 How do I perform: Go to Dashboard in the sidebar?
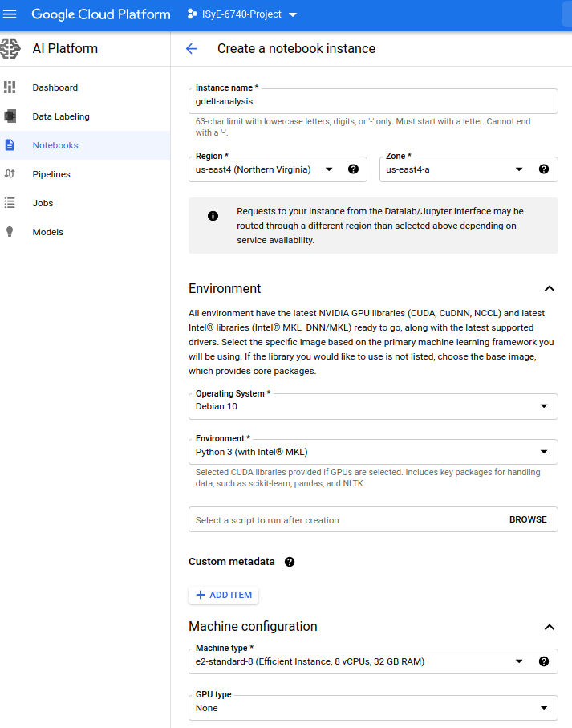(x=85, y=87)
